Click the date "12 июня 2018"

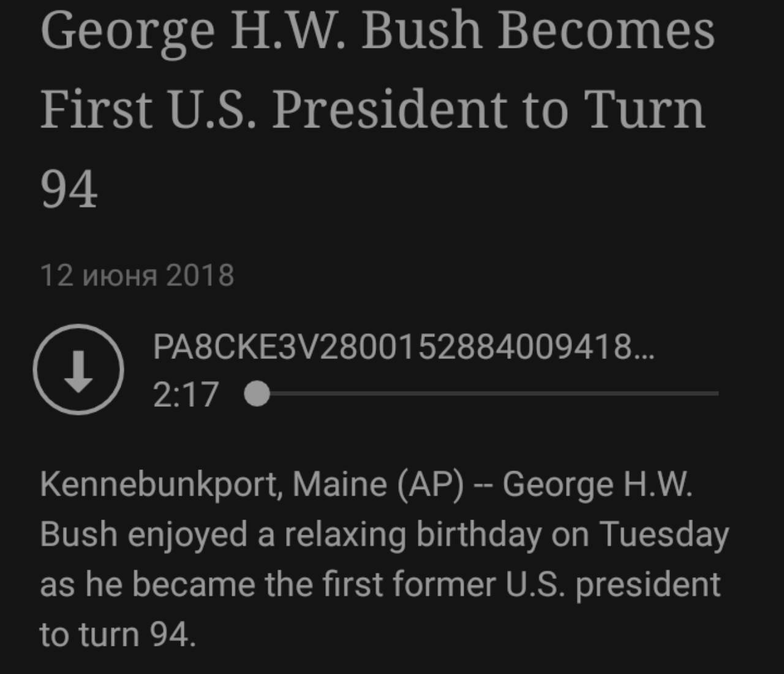click(137, 275)
